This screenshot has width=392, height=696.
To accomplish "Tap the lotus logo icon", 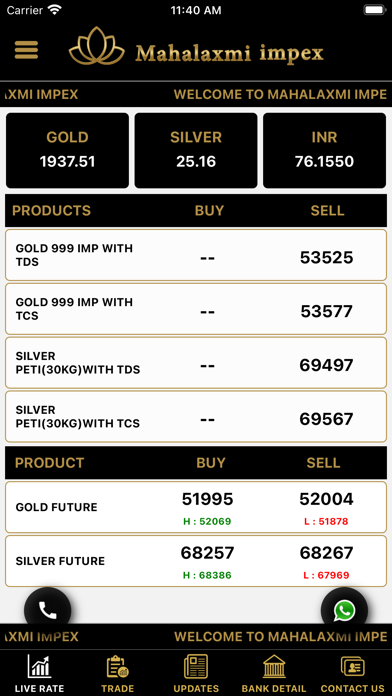I will coord(97,46).
